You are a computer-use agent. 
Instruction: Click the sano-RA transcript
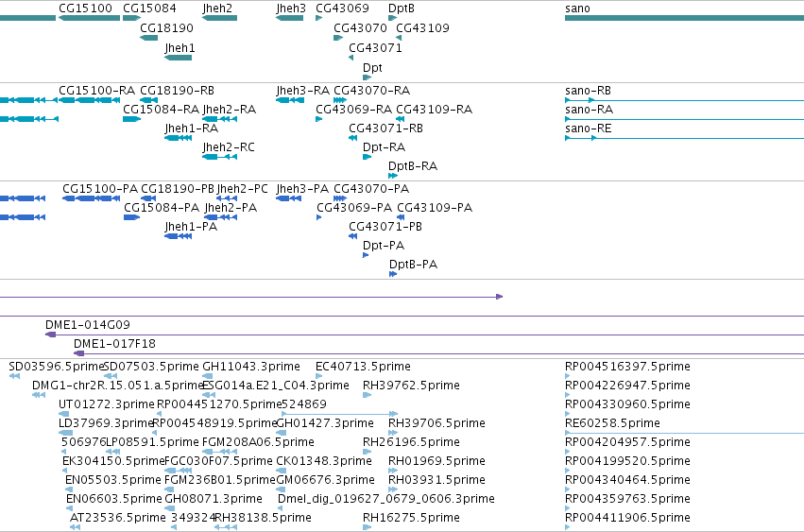tap(685, 119)
